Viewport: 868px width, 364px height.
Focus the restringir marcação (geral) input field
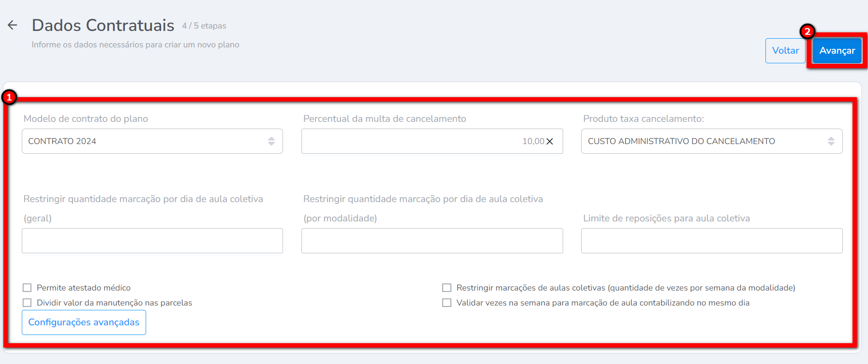(x=152, y=241)
